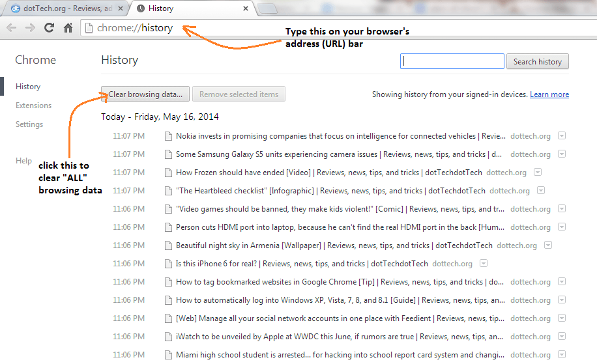Open Miami high school student arrested link
Image resolution: width=597 pixels, height=364 pixels.
pyautogui.click(x=340, y=356)
